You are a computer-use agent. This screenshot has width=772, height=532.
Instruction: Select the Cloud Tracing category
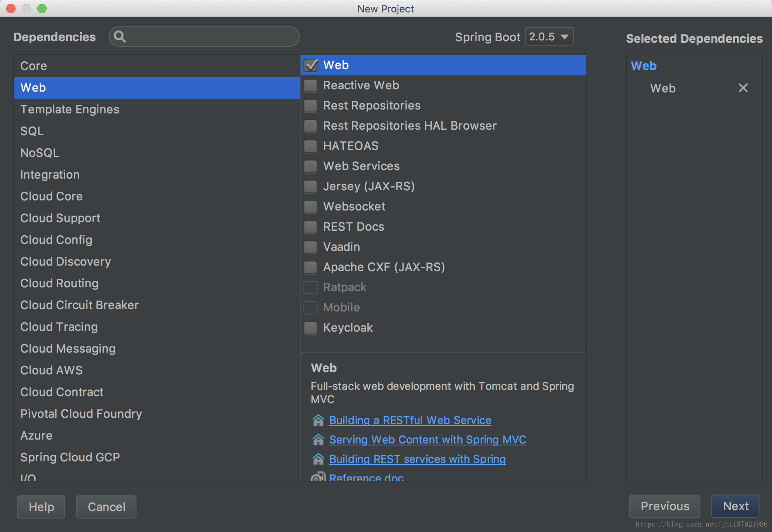(x=157, y=327)
